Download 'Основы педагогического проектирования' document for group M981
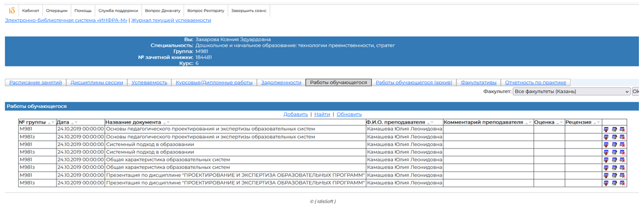The height and width of the screenshot is (211, 644). click(606, 129)
